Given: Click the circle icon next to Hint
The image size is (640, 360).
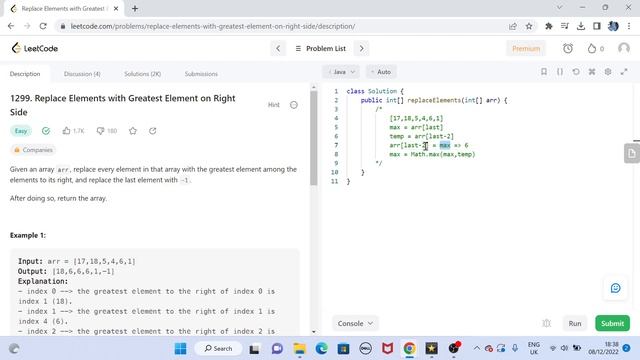Looking at the screenshot, I should pyautogui.click(x=293, y=105).
